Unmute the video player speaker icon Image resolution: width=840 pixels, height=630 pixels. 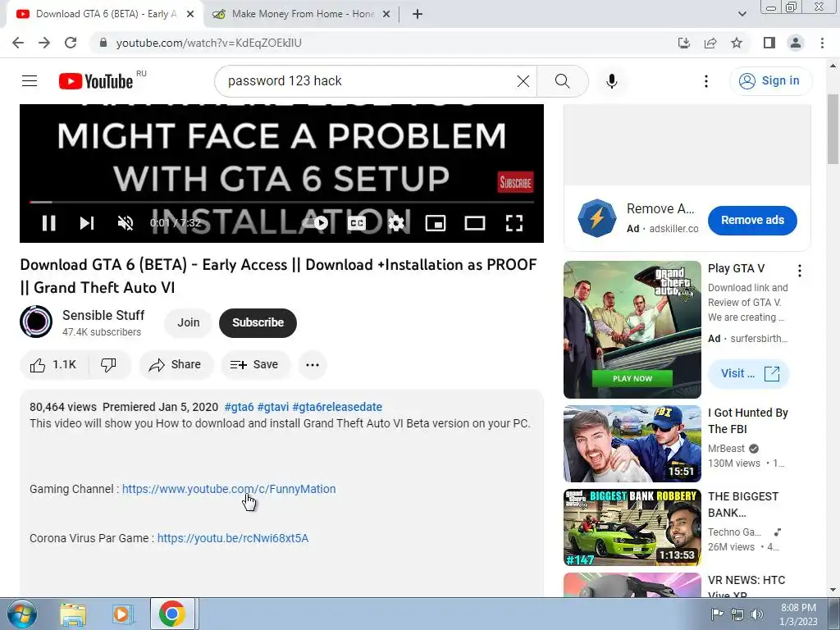click(126, 222)
